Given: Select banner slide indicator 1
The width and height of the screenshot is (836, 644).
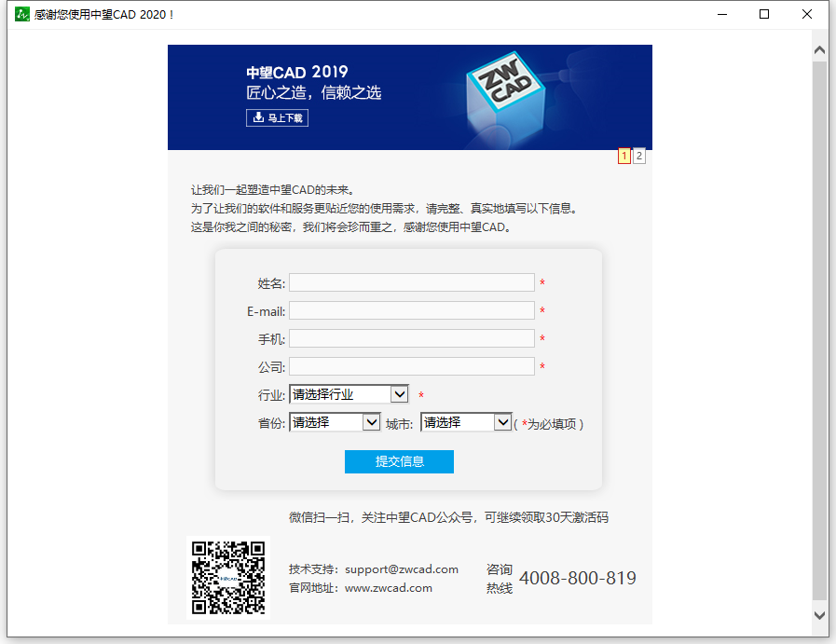Looking at the screenshot, I should 624,156.
